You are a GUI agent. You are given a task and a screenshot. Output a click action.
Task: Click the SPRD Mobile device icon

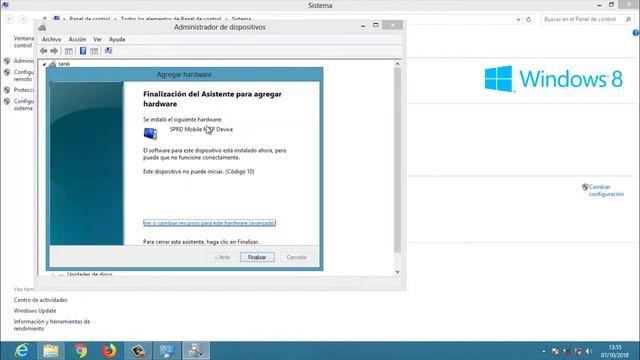pos(151,133)
